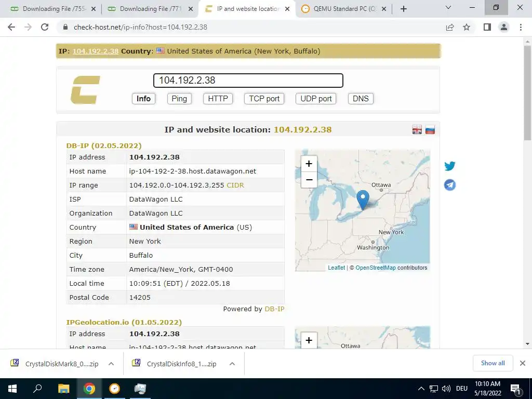Show hidden system tray icons
The image size is (532, 399).
pos(421,389)
